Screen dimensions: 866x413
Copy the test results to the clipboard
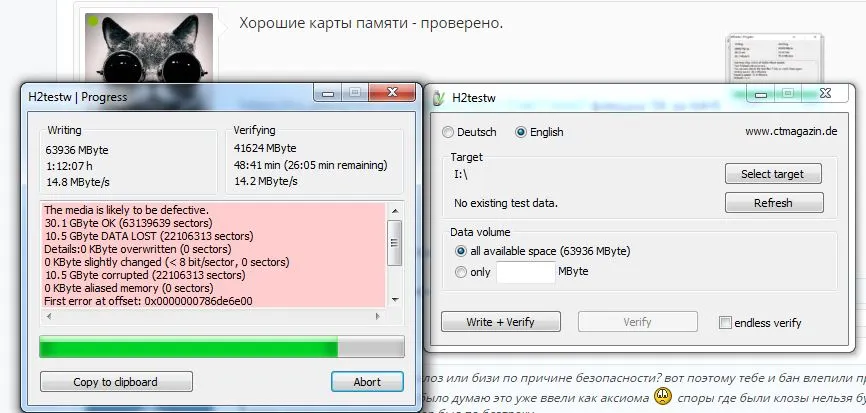click(x=116, y=382)
